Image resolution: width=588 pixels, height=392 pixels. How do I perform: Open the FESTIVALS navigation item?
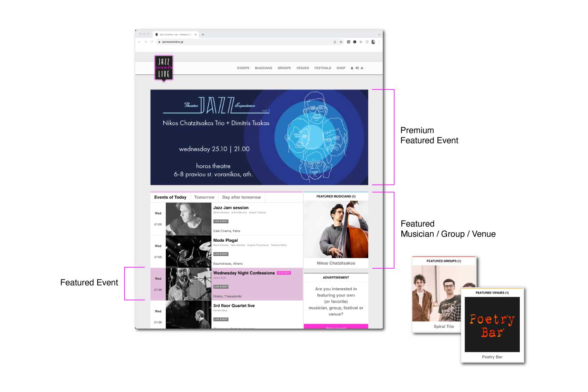323,68
